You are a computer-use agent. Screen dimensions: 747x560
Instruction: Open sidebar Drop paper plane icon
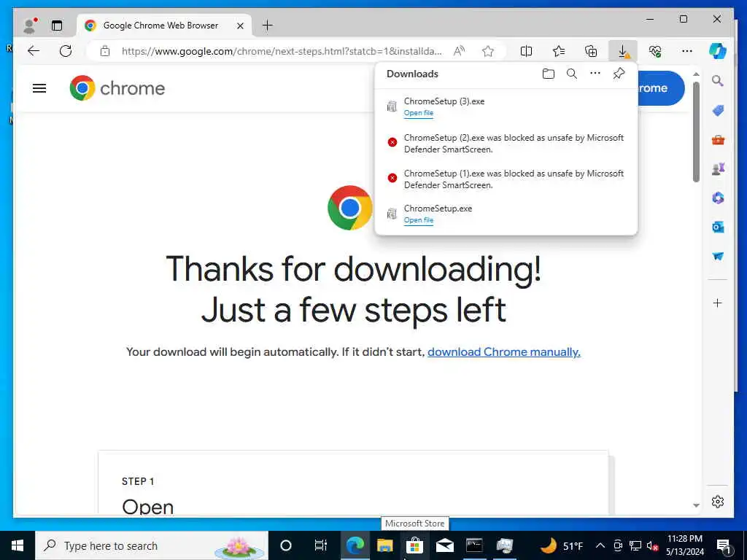(718, 256)
